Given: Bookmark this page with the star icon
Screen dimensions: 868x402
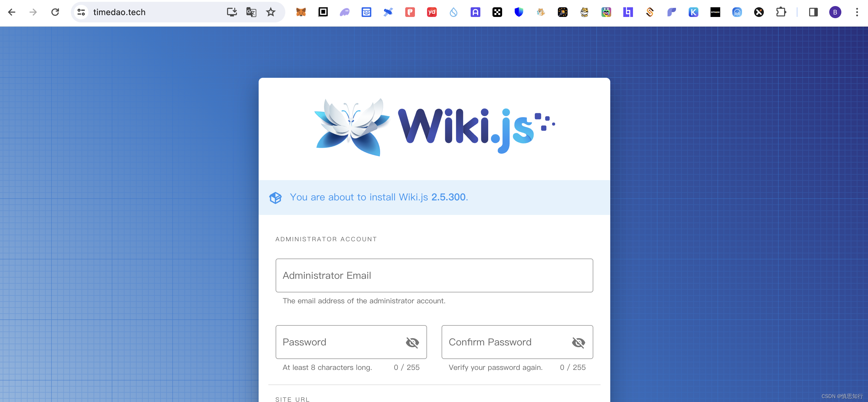Looking at the screenshot, I should [x=270, y=12].
